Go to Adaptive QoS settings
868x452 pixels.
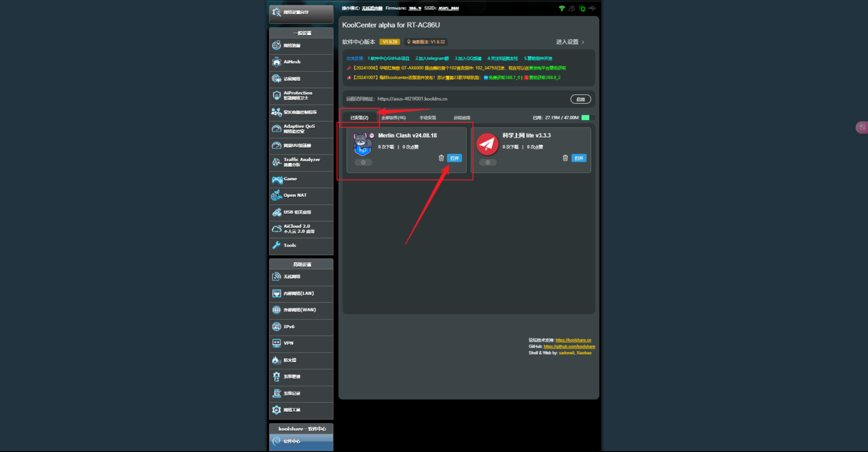(x=301, y=129)
